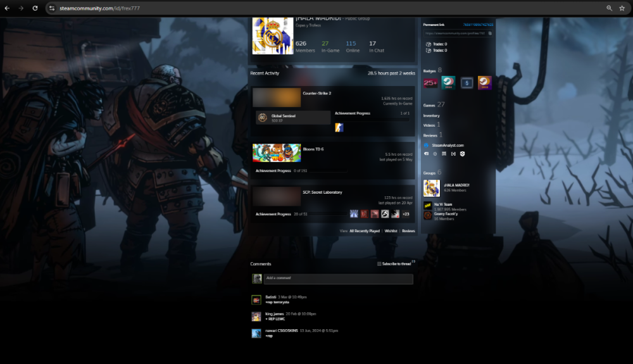Open the Groups 6 link
The height and width of the screenshot is (364, 633).
[432, 172]
